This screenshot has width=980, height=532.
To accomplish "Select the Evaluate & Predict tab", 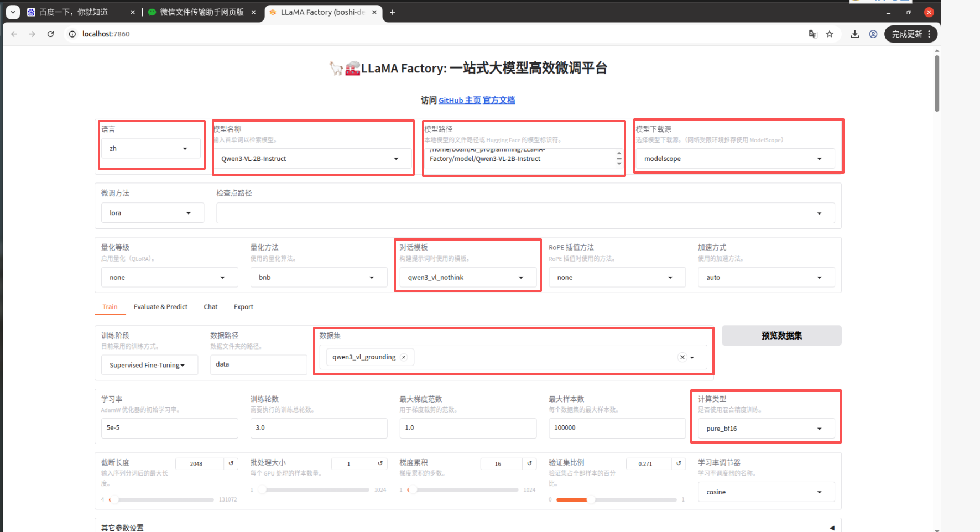I will [160, 307].
